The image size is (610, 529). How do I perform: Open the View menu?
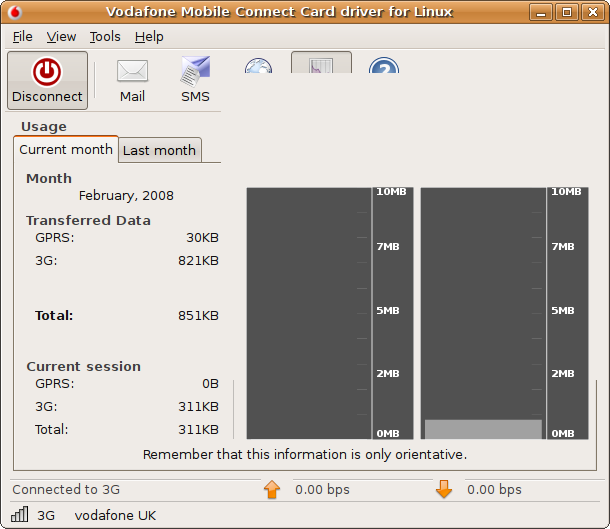pos(61,36)
